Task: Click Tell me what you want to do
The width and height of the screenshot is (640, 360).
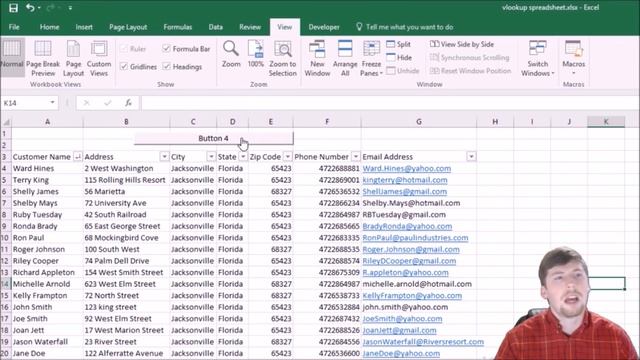Action: coord(409,27)
